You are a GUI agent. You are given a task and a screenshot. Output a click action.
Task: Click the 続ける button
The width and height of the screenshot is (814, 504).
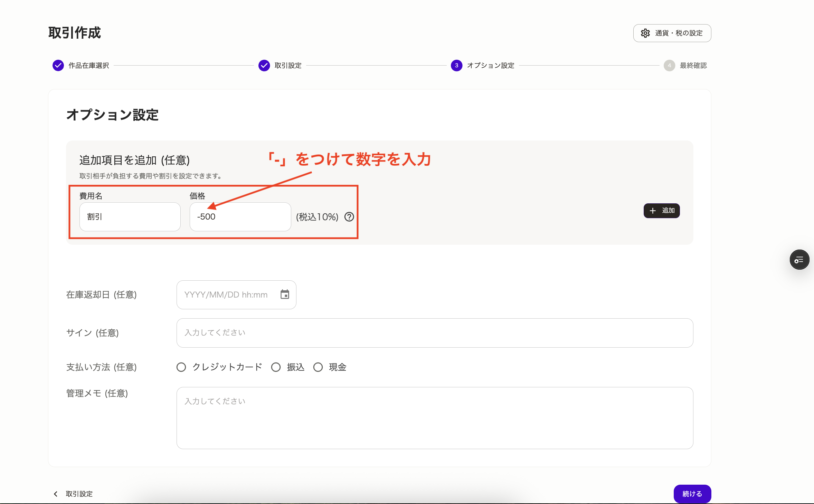692,494
